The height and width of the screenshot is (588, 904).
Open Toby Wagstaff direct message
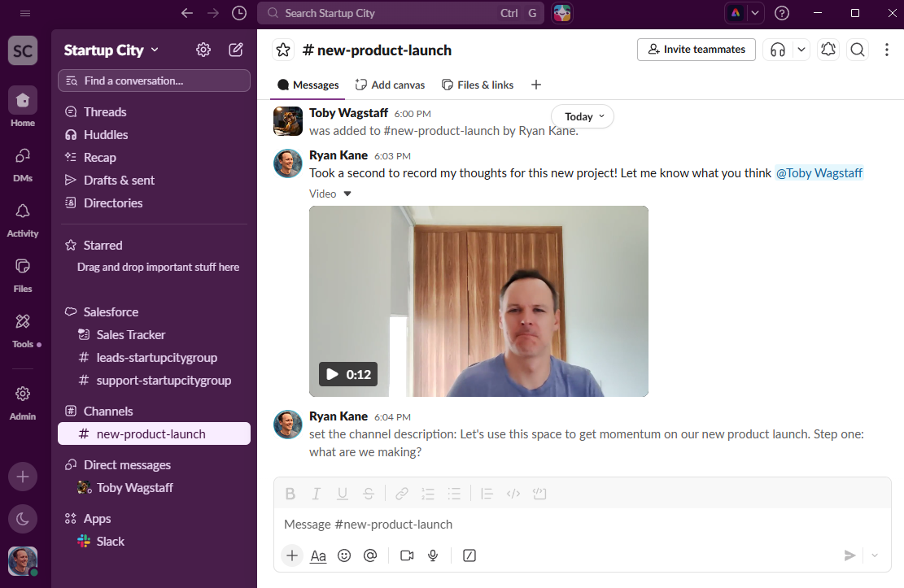[154, 488]
